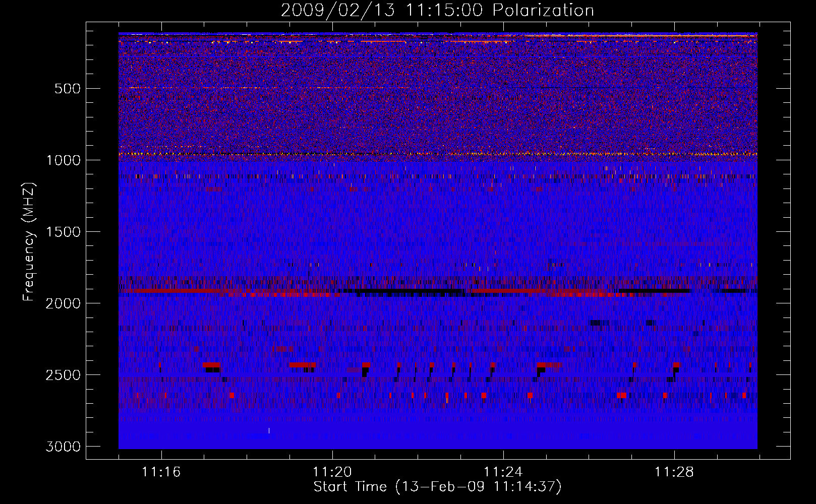Image resolution: width=816 pixels, height=504 pixels.
Task: Click the 11:24 time tick label
Action: click(503, 472)
